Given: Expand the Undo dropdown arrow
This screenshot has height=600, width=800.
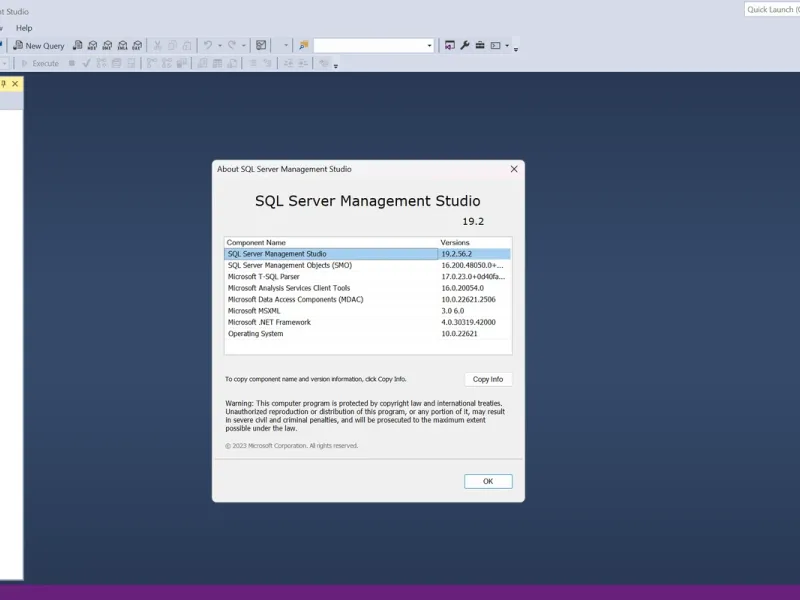Looking at the screenshot, I should click(220, 45).
